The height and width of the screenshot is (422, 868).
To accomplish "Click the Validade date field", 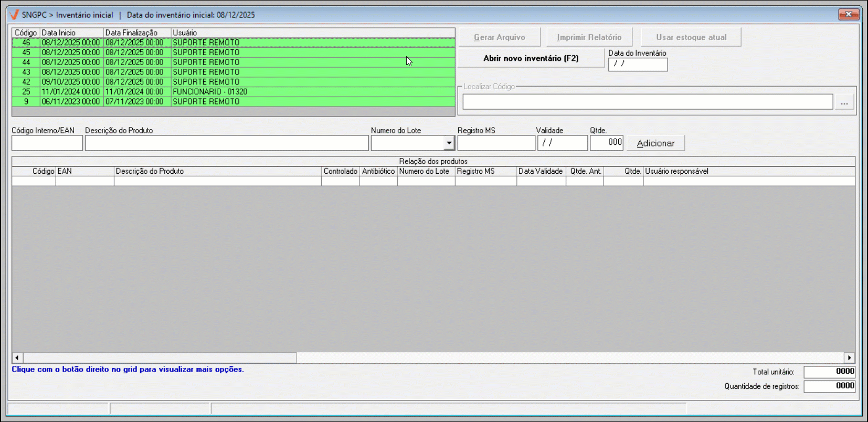I will tap(562, 143).
